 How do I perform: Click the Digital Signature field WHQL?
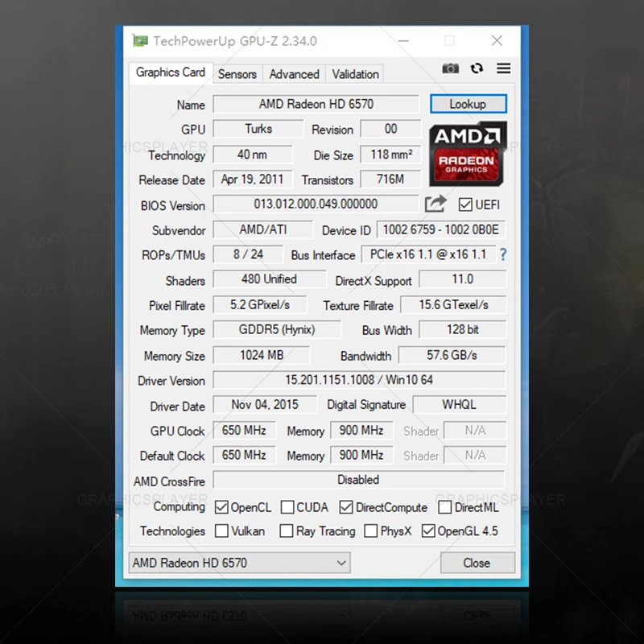(459, 405)
